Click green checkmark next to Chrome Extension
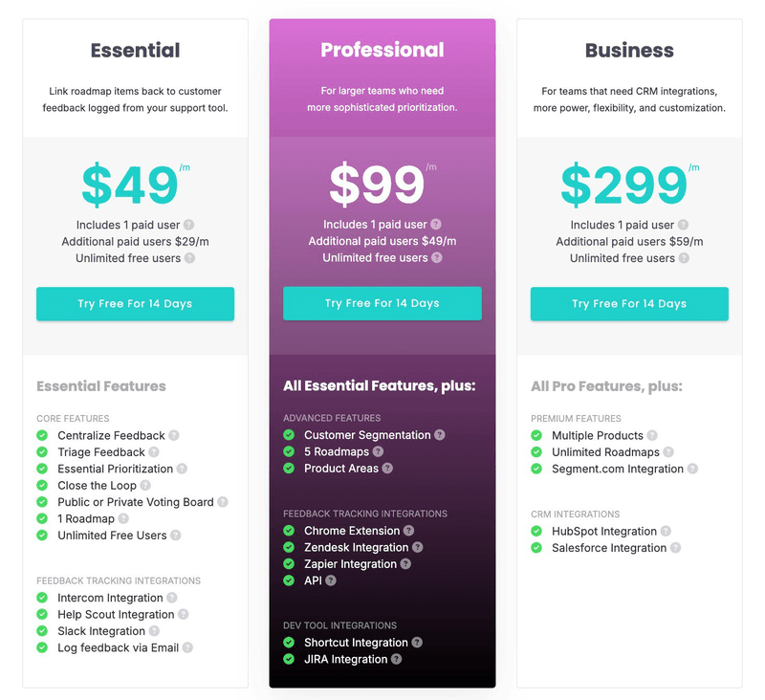Image resolution: width=765 pixels, height=700 pixels. pyautogui.click(x=289, y=531)
